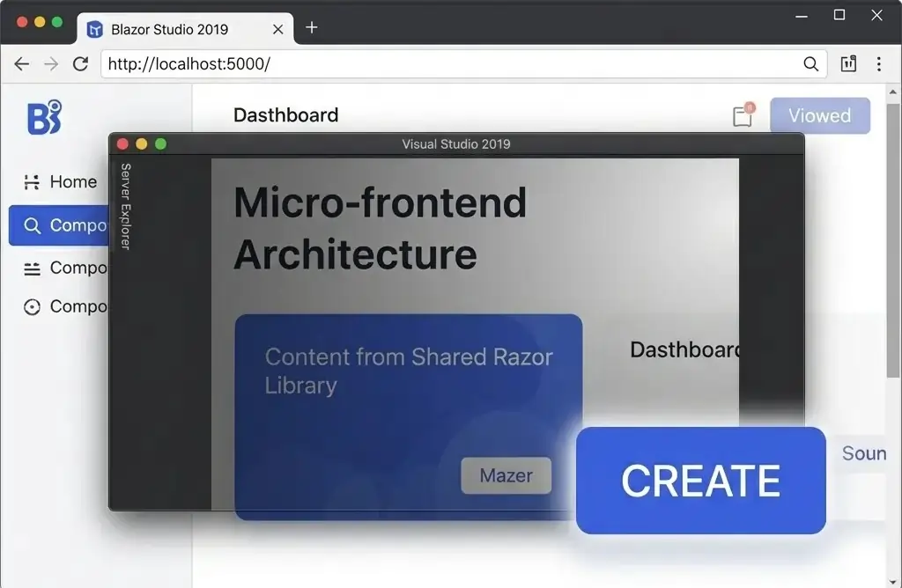The width and height of the screenshot is (902, 588).
Task: Click the Content from Shared Razor Library card
Action: (x=409, y=416)
